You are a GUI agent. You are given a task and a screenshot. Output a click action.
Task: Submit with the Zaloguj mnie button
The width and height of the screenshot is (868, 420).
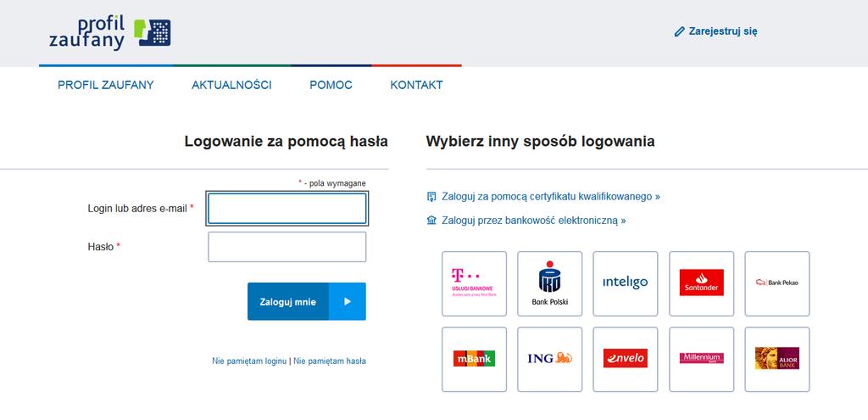pyautogui.click(x=307, y=301)
